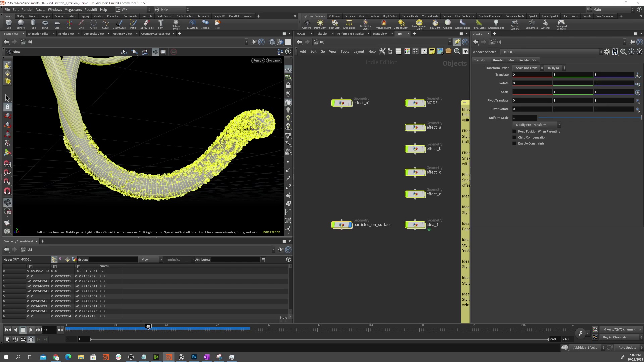Switch to Render parameter tab

click(498, 60)
